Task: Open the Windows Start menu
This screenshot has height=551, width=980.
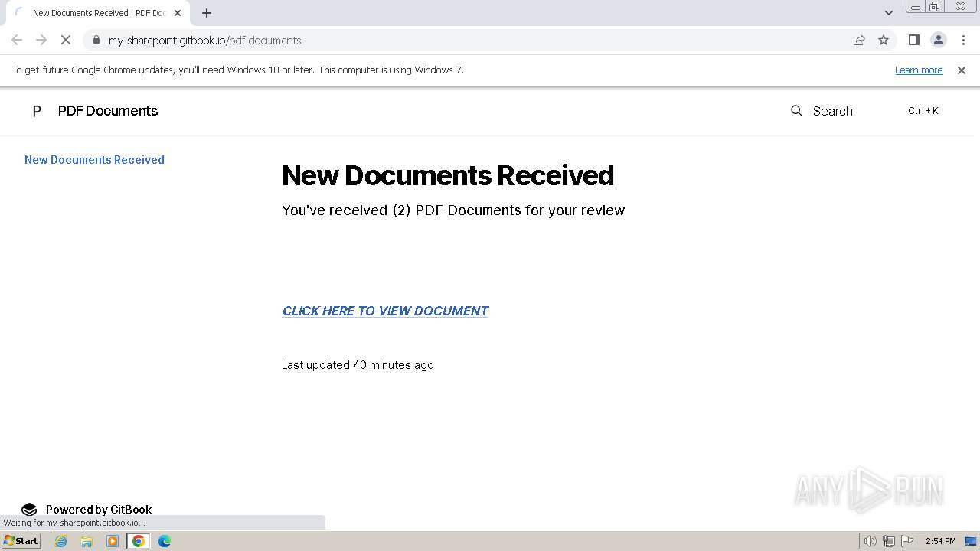Action: pos(21,541)
